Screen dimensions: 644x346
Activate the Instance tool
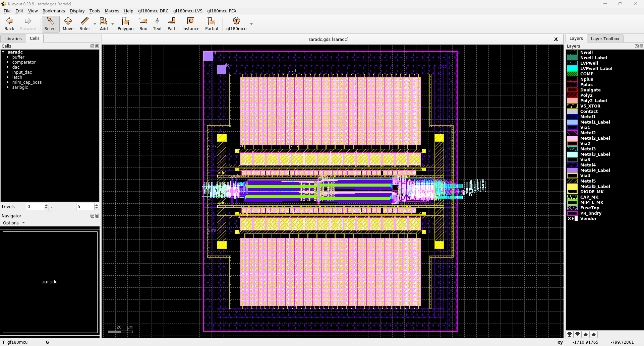click(x=191, y=24)
